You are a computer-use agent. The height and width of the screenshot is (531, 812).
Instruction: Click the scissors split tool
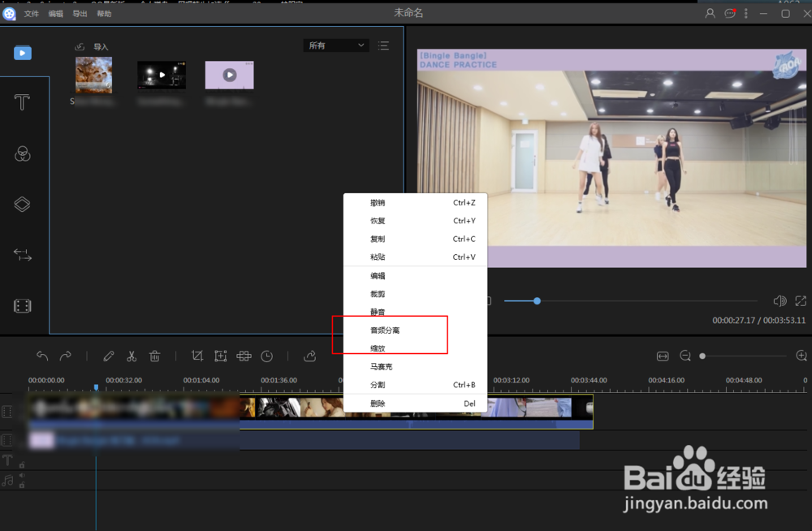132,356
